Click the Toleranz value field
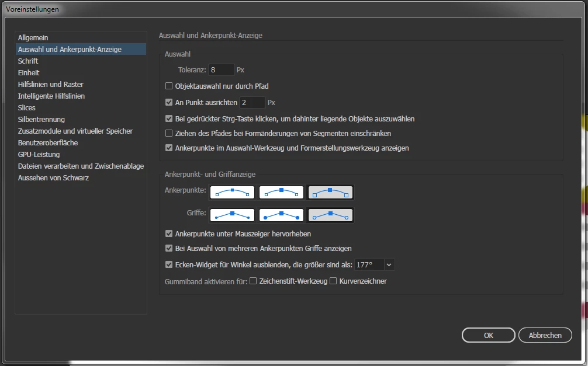The height and width of the screenshot is (366, 588). pyautogui.click(x=222, y=69)
